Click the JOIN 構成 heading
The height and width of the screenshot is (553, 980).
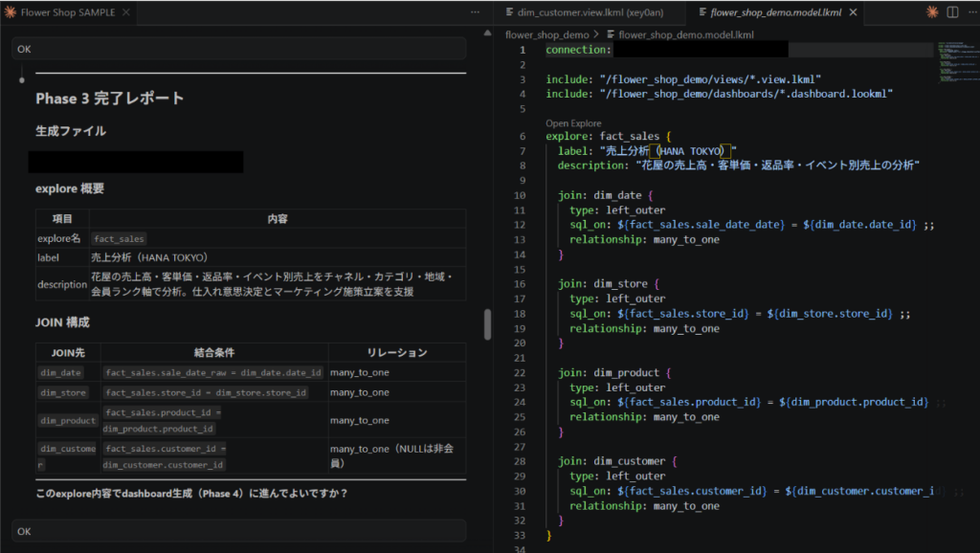point(62,322)
